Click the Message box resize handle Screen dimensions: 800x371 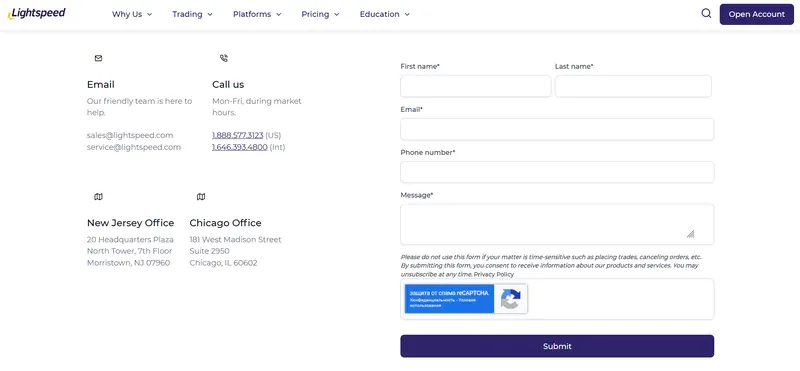[x=690, y=234]
